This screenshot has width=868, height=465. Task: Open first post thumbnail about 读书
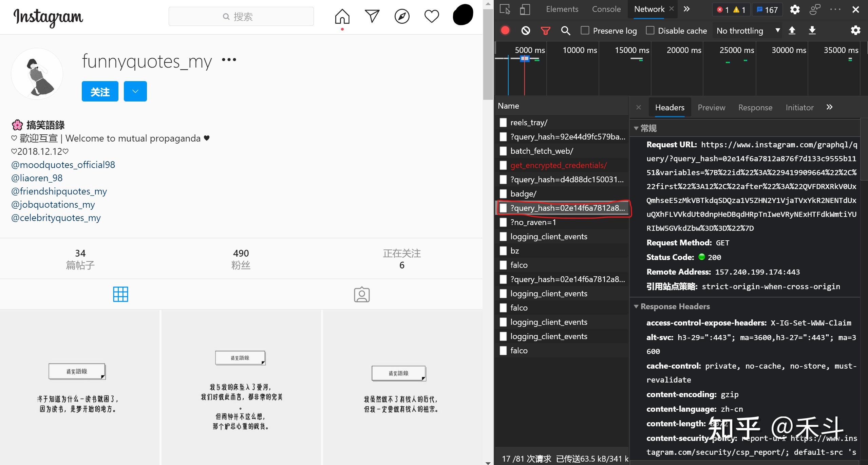click(79, 387)
